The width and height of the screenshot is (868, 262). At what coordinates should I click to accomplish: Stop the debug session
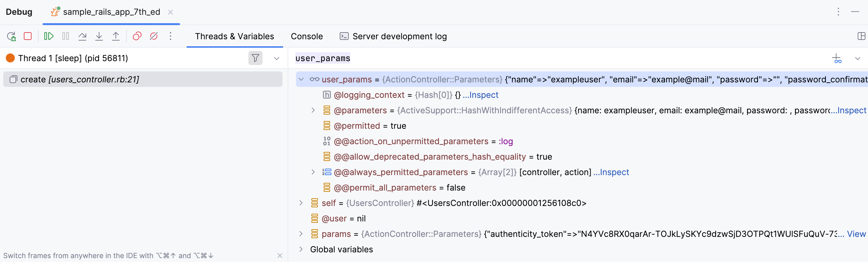pyautogui.click(x=28, y=36)
